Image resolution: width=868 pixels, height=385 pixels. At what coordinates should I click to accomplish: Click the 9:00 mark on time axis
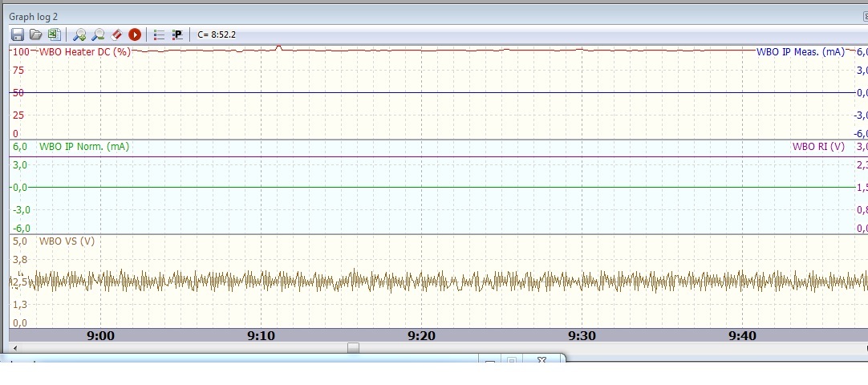coord(100,336)
